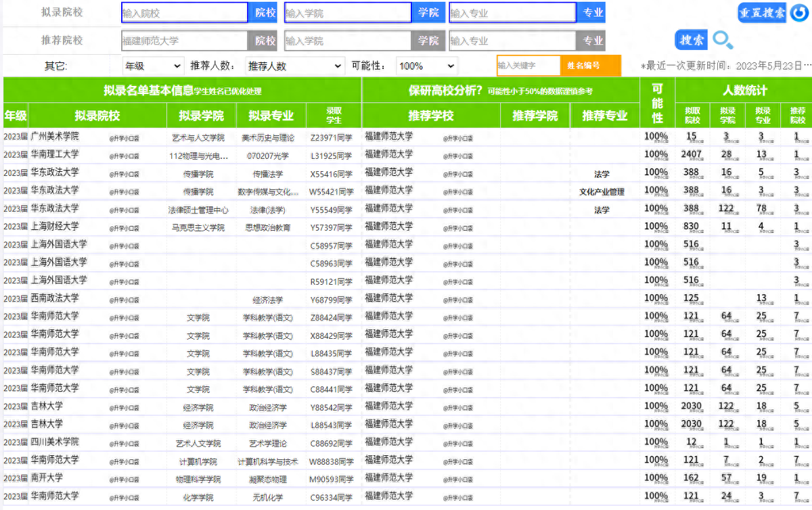812x510 pixels.
Task: Click the 录取学生 column header
Action: (334, 116)
